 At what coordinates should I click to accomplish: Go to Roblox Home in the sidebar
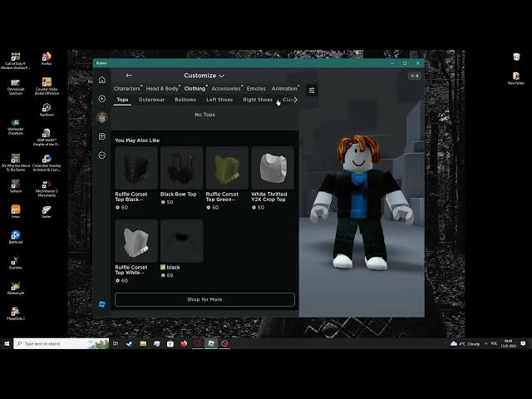[x=102, y=80]
